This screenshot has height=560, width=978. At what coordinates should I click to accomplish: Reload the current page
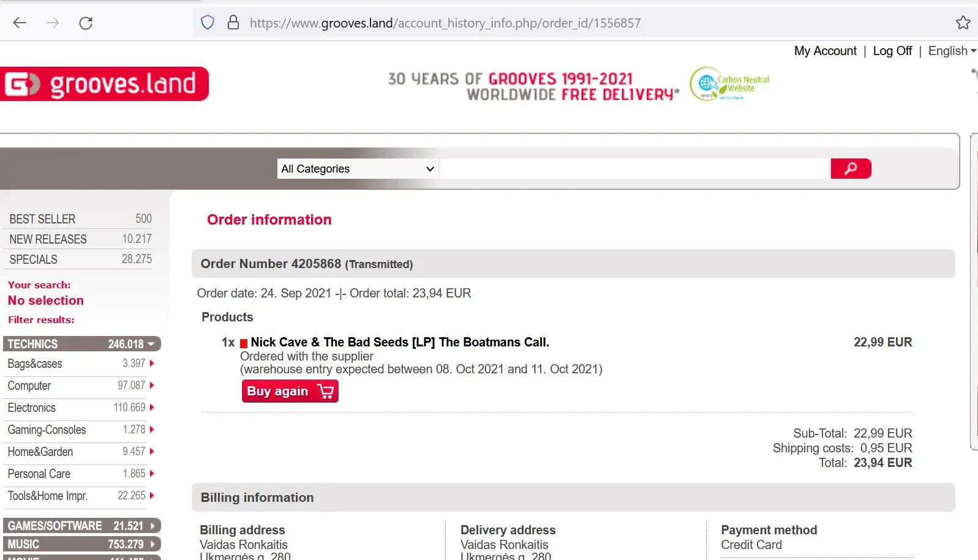pos(86,23)
